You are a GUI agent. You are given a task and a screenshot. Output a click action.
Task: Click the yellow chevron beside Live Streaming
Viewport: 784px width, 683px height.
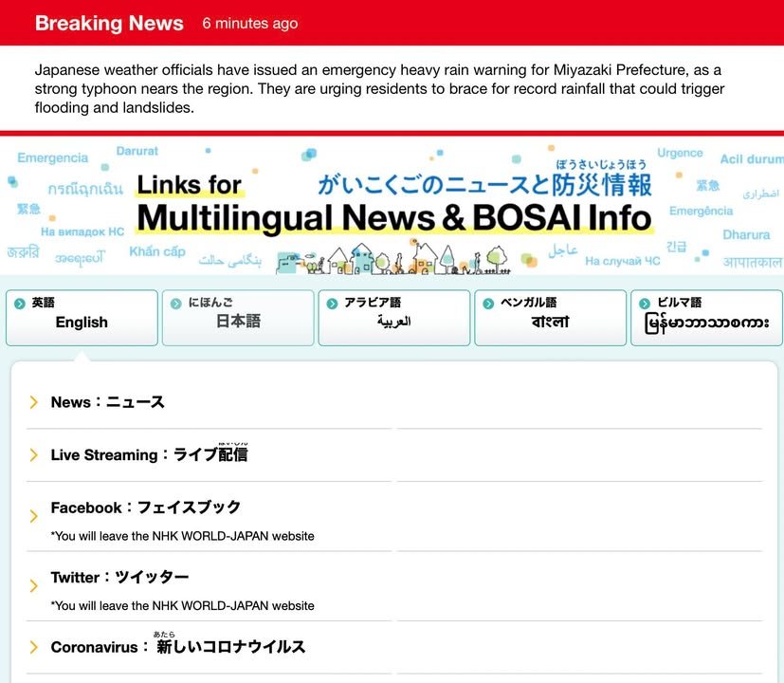pyautogui.click(x=34, y=455)
